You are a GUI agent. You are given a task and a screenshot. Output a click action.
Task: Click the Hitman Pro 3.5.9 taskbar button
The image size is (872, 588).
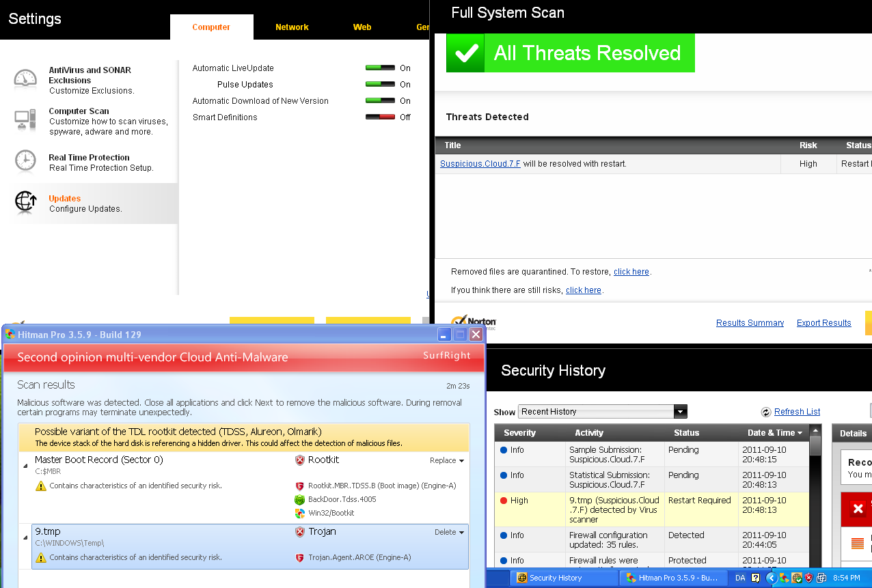coord(674,578)
